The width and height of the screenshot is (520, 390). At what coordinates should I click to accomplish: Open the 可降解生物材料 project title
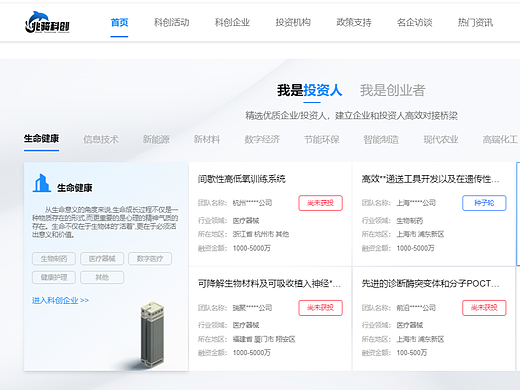(x=269, y=284)
